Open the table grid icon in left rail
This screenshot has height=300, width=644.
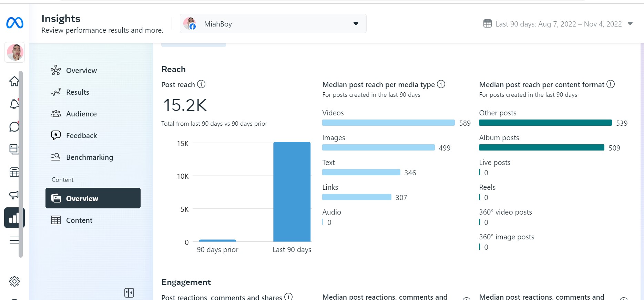click(x=14, y=172)
